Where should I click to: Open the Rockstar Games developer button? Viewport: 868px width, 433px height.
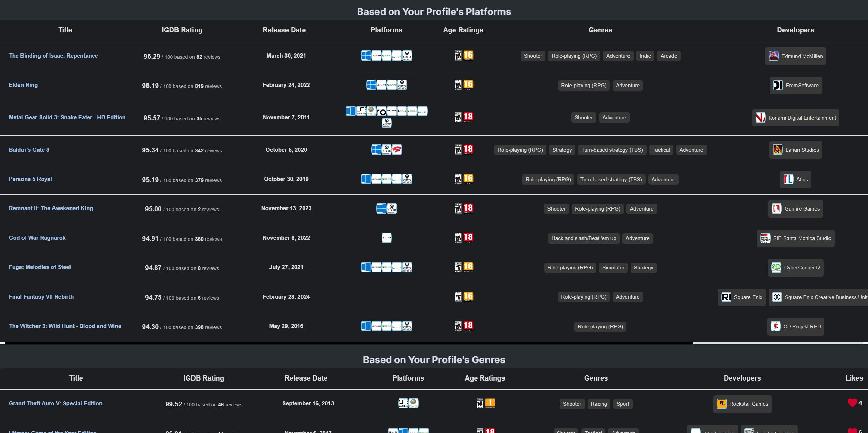tap(742, 404)
